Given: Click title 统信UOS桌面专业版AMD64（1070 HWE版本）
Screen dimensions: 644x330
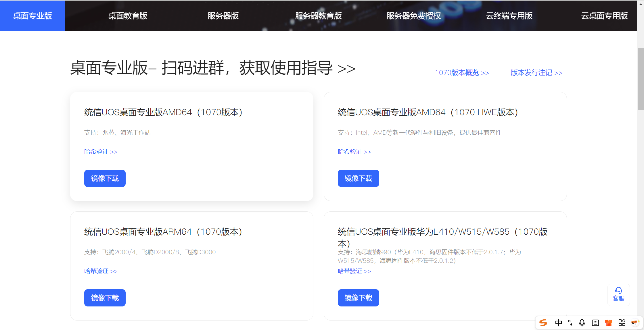Looking at the screenshot, I should 428,112.
